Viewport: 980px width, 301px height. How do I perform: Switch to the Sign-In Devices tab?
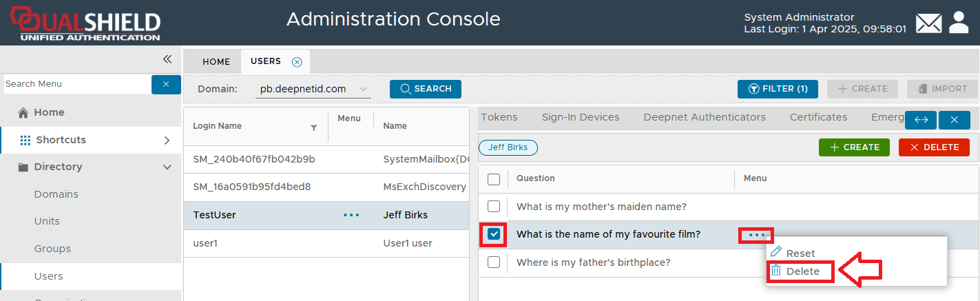pyautogui.click(x=580, y=117)
